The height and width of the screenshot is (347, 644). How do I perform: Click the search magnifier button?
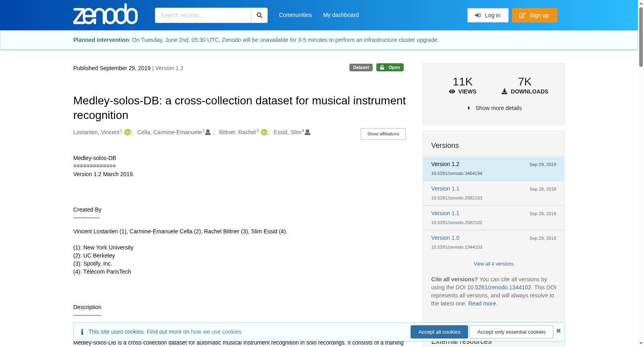260,15
